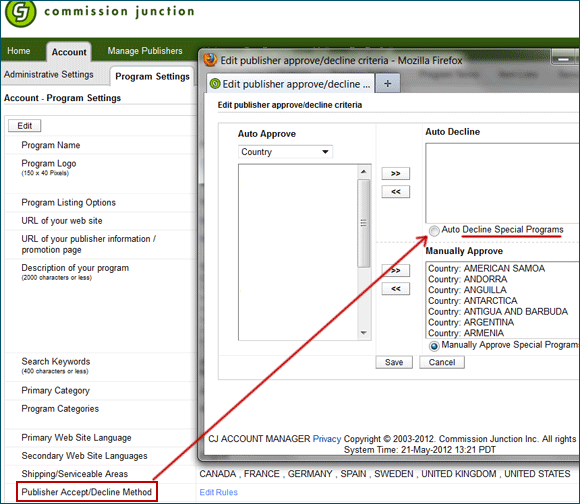Click the Auto Approve list scroll-up arrow
This screenshot has height=504, width=580.
[x=364, y=172]
